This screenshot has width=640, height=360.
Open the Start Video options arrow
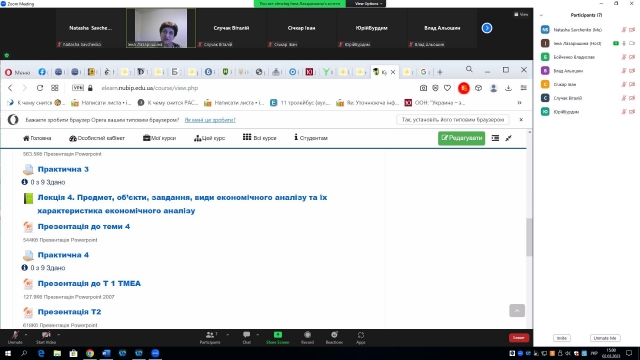click(58, 335)
